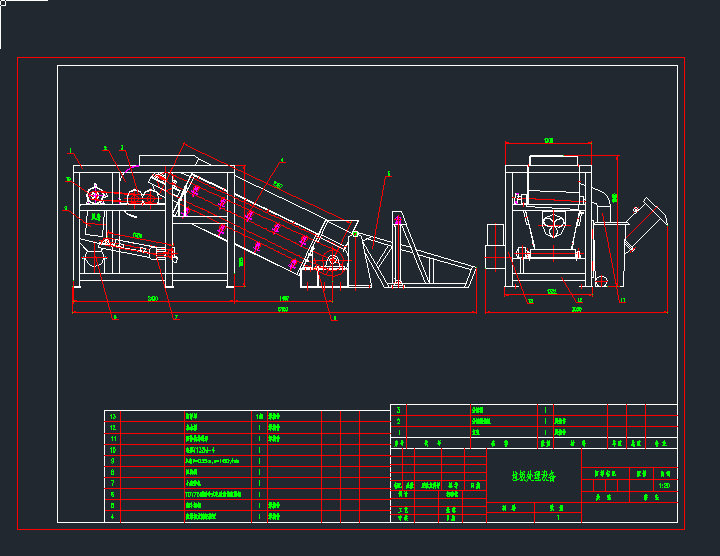This screenshot has width=720, height=556.
Task: Click part balloon number 6 below left frame
Action: pos(114,318)
